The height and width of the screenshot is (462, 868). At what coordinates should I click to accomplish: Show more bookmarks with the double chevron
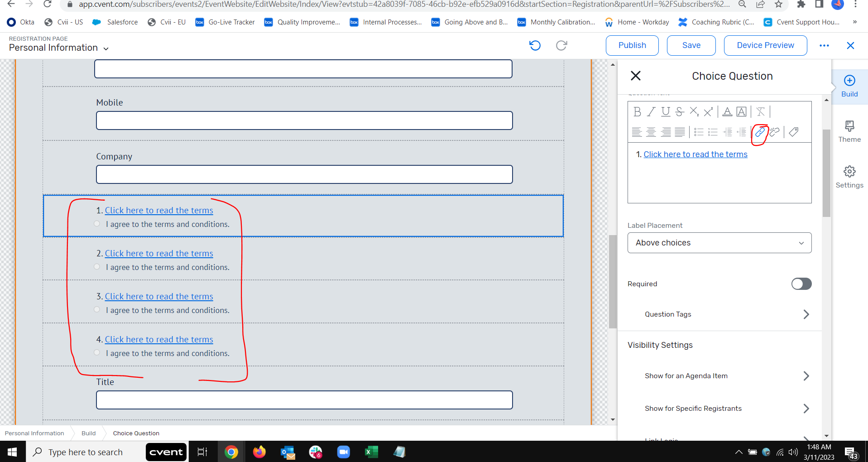coord(854,22)
